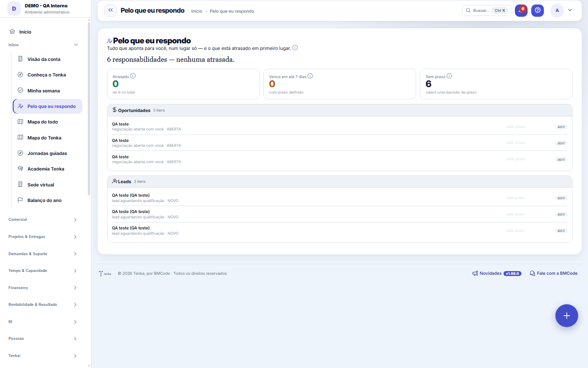The image size is (588, 368).
Task: Expand the Pessoas sidebar section
Action: coord(43,339)
